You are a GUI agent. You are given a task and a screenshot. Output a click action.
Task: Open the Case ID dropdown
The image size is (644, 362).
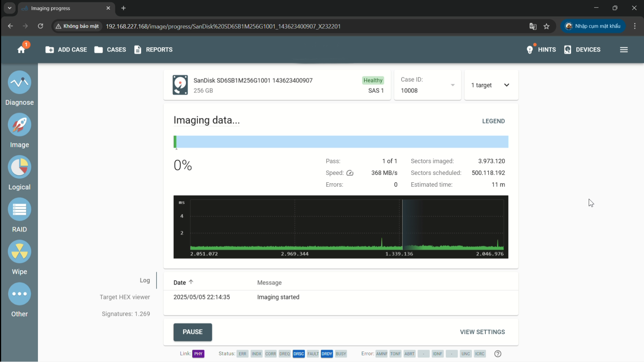tap(428, 85)
